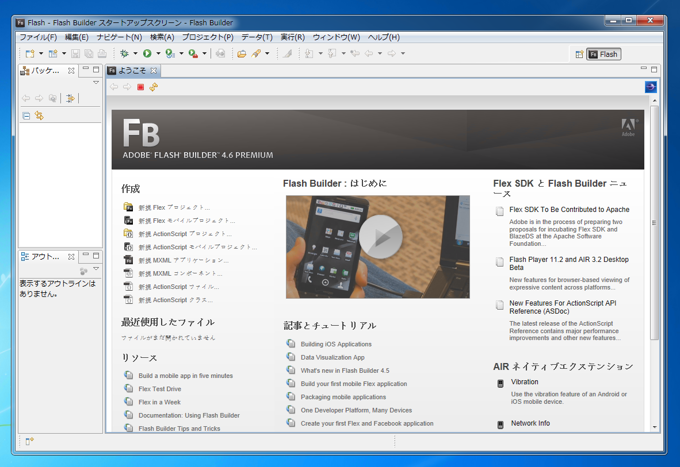The width and height of the screenshot is (680, 467).
Task: Click the New wizard icon in toolbar
Action: click(x=30, y=54)
